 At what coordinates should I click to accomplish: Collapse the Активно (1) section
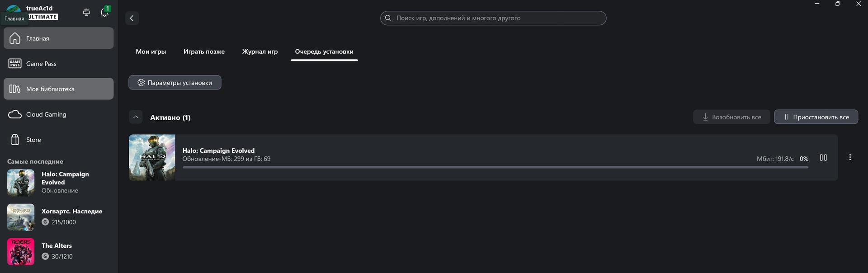[x=136, y=117]
